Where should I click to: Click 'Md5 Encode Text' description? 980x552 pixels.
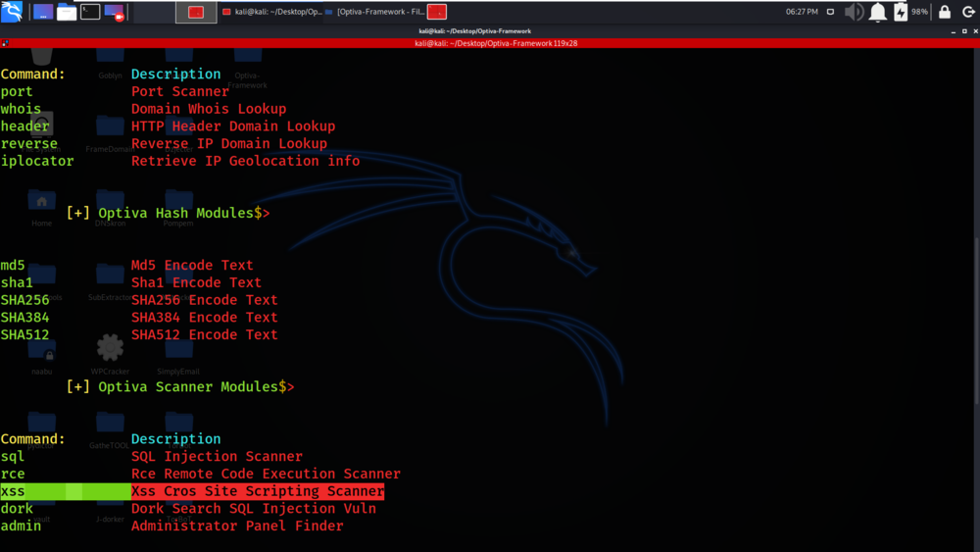[x=192, y=265]
